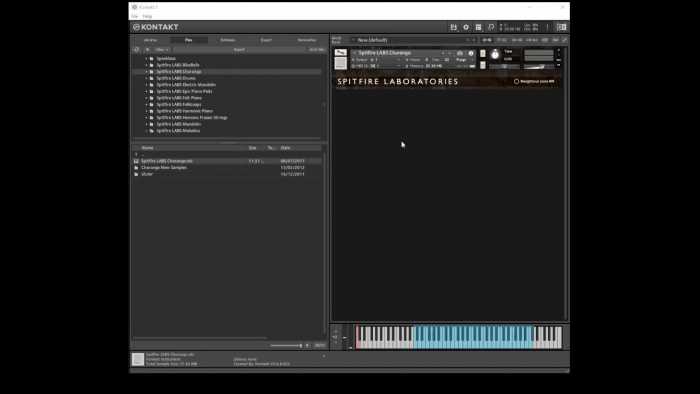
Task: Open instrument edit mode with wrench icon
Action: click(341, 52)
